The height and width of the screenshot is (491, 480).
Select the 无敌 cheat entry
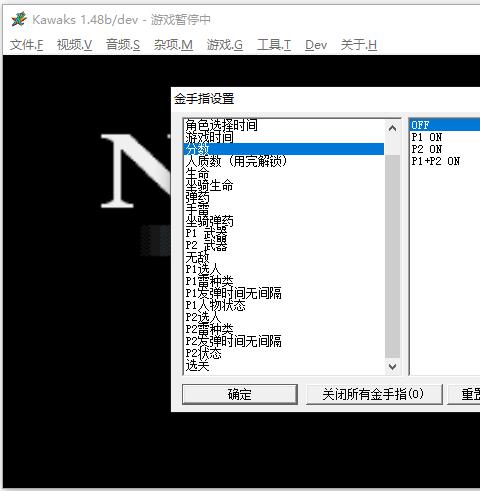click(x=284, y=257)
